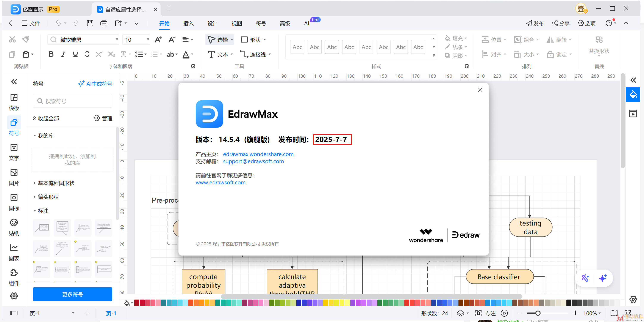644x322 pixels.
Task: Click the Print icon
Action: [104, 23]
